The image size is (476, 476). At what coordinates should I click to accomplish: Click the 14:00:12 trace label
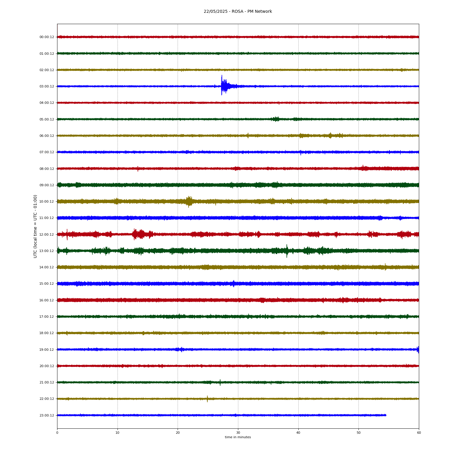coord(47,267)
